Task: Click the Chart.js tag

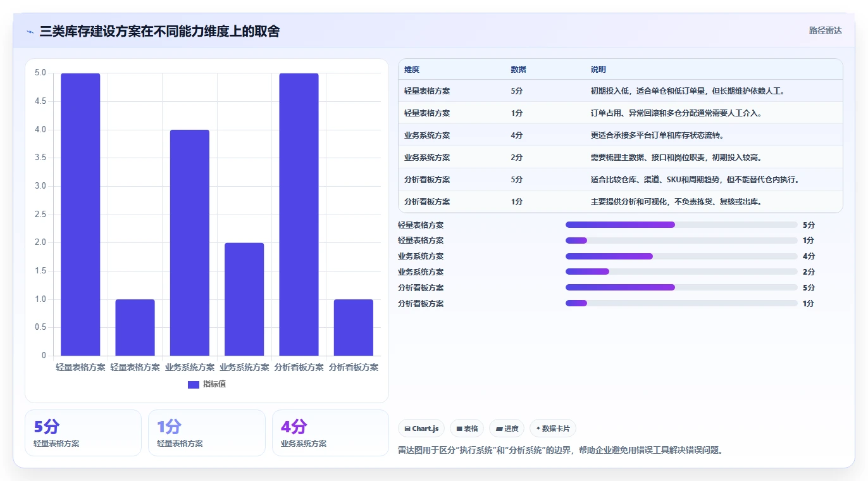Action: (x=422, y=428)
